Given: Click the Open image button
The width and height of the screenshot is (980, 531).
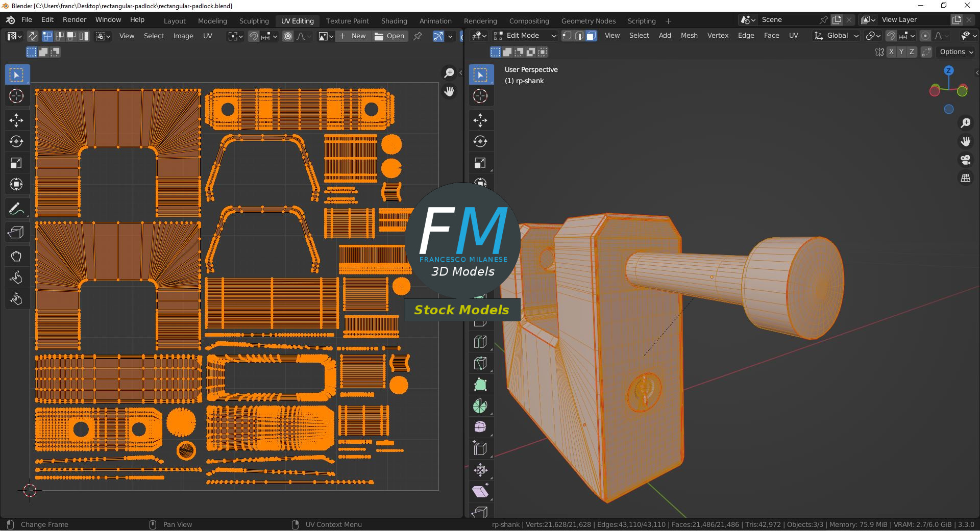Looking at the screenshot, I should pyautogui.click(x=389, y=36).
